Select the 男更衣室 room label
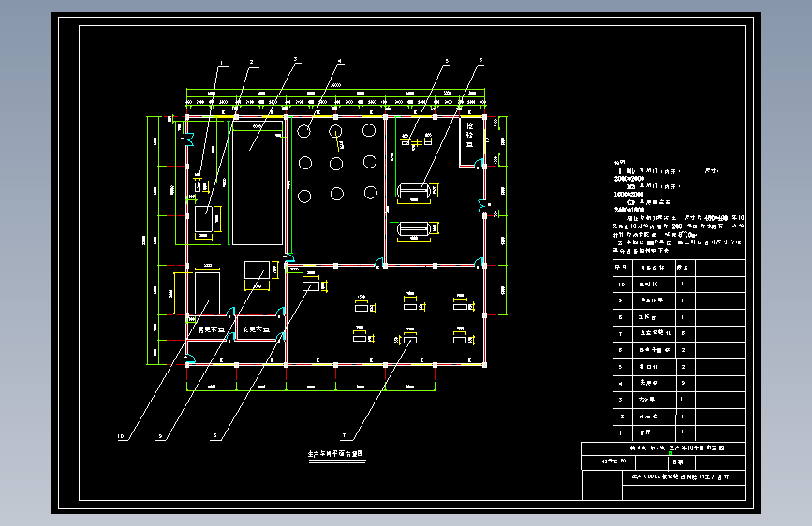812x526 pixels. 212,329
